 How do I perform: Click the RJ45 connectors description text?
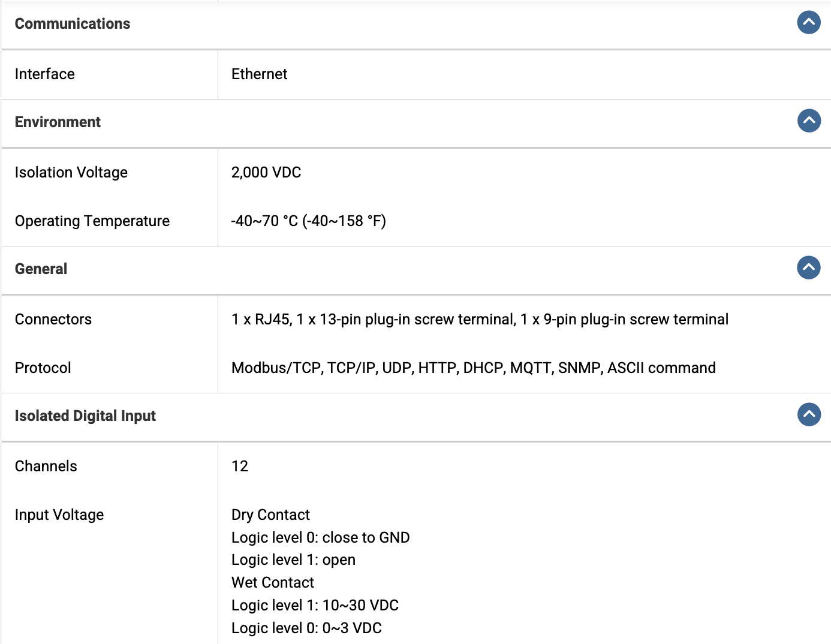click(x=480, y=319)
